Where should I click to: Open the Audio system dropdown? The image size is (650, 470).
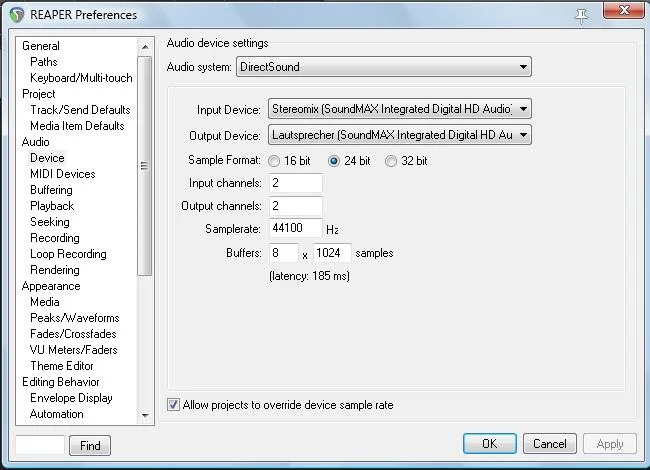click(x=384, y=67)
